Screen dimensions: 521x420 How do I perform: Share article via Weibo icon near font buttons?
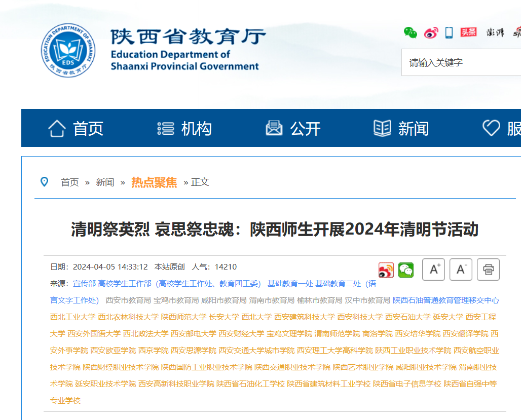point(386,270)
